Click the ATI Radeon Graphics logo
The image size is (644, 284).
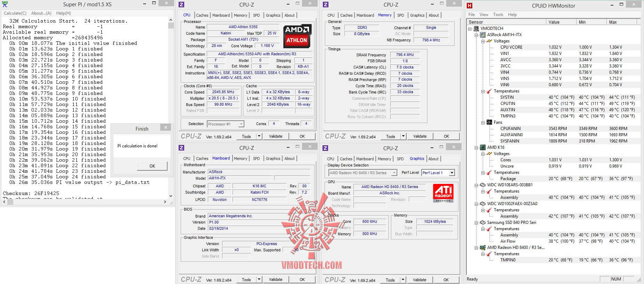click(443, 193)
